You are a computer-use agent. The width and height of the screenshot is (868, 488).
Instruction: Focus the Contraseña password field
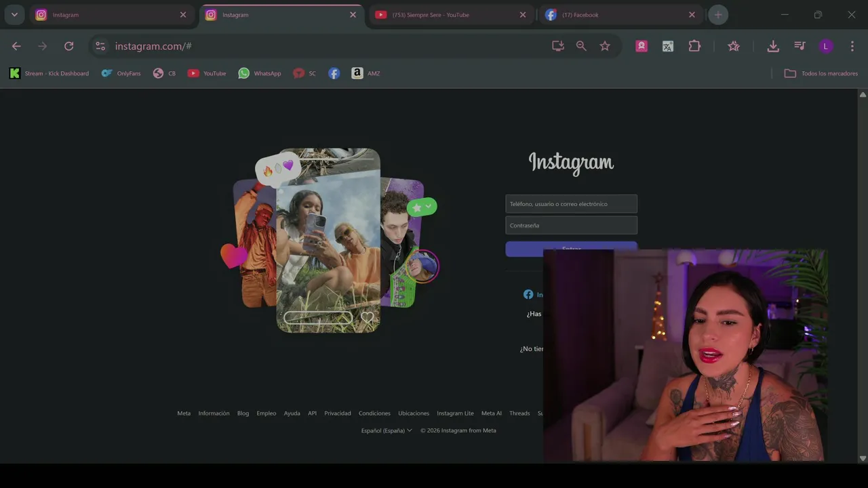pos(571,226)
